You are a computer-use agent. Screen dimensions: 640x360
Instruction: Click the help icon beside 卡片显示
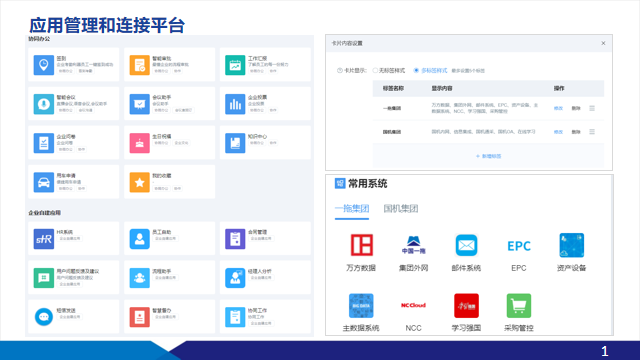(x=340, y=71)
